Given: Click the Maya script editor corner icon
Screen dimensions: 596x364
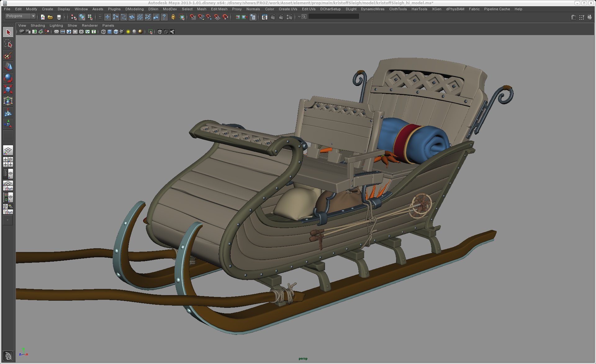Looking at the screenshot, I should point(8,356).
